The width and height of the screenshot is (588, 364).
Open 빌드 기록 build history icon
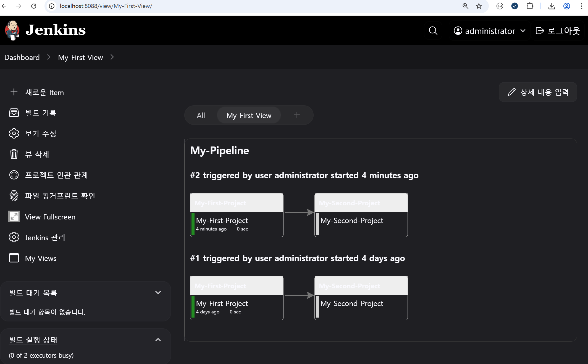[14, 113]
